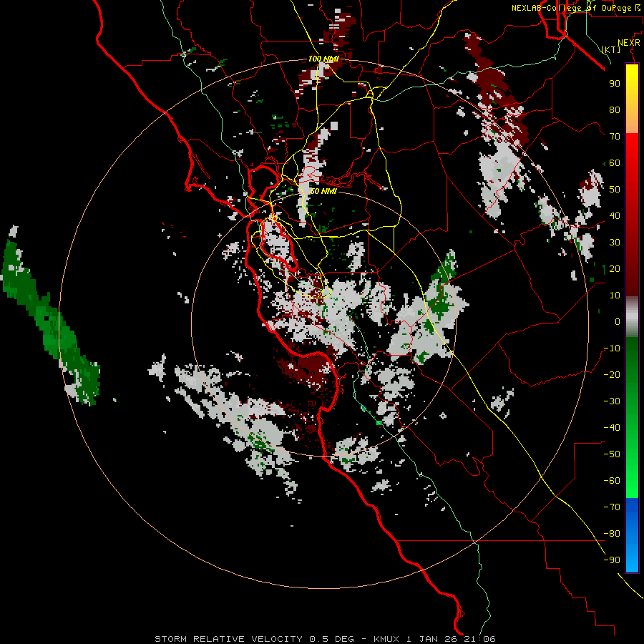Click the 30 value on velocity scale
644x644 pixels.
pos(615,243)
